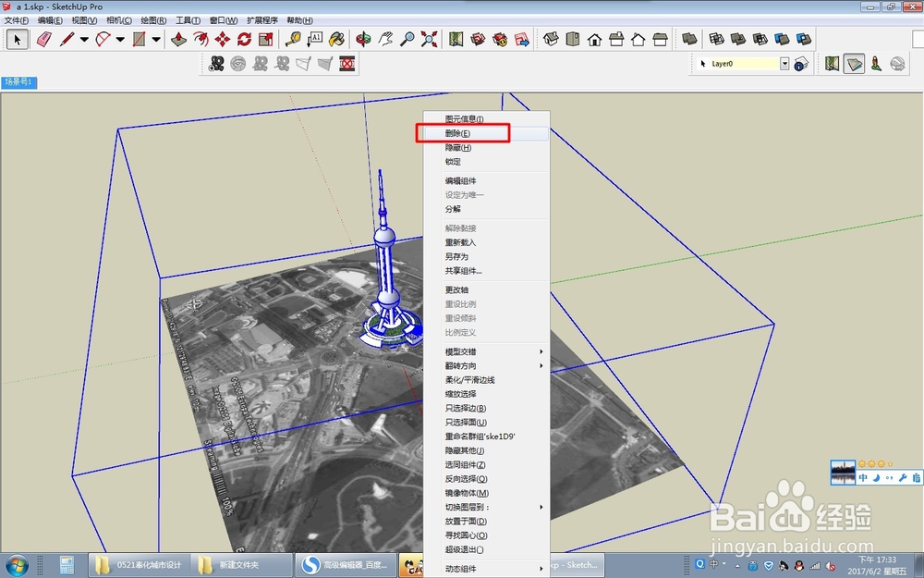The image size is (924, 578).
Task: Switch to Left view icon
Action: coord(660,40)
